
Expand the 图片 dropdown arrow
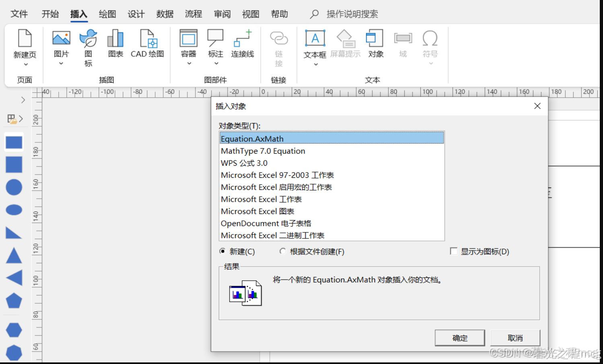pos(61,64)
